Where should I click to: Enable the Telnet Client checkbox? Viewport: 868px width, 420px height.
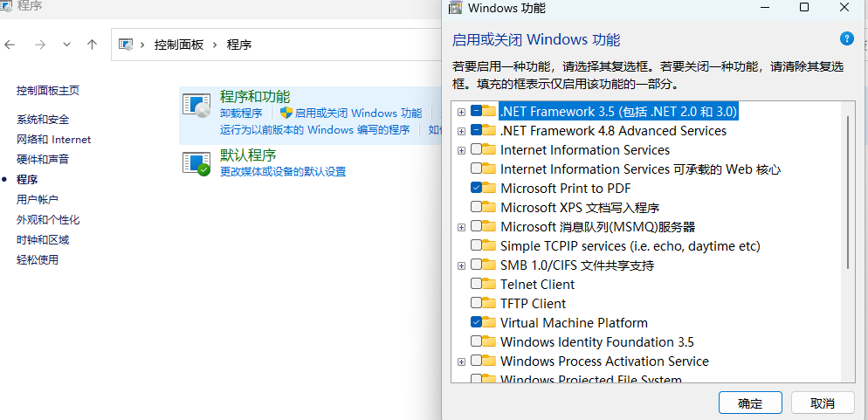tap(476, 284)
